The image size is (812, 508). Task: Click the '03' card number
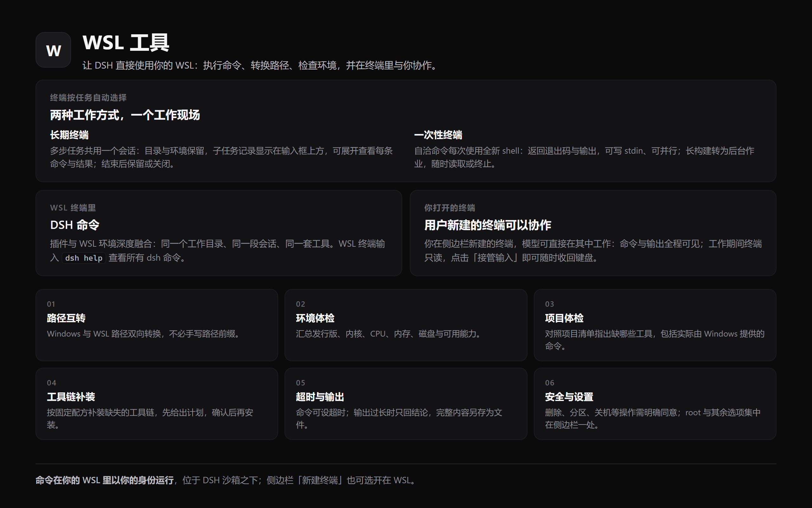click(549, 304)
